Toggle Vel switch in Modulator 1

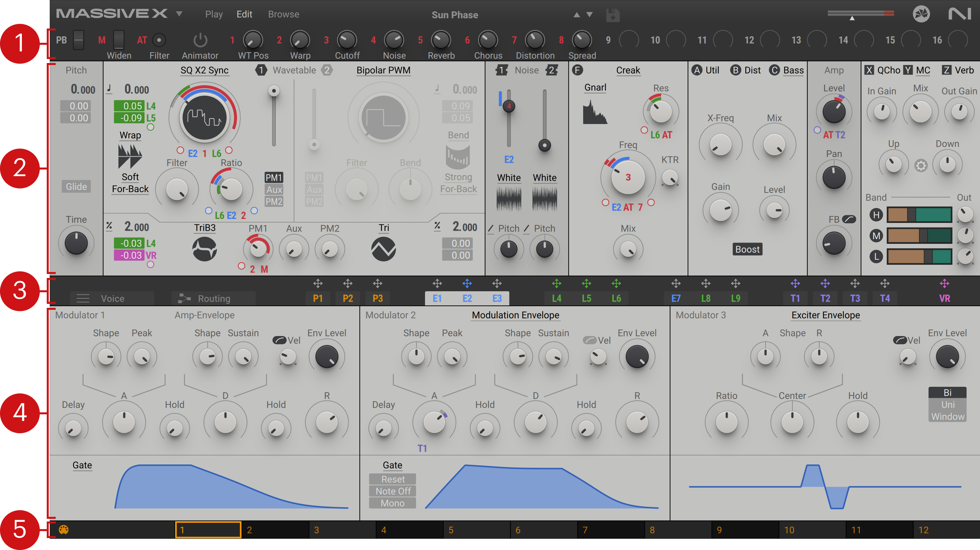(x=279, y=340)
